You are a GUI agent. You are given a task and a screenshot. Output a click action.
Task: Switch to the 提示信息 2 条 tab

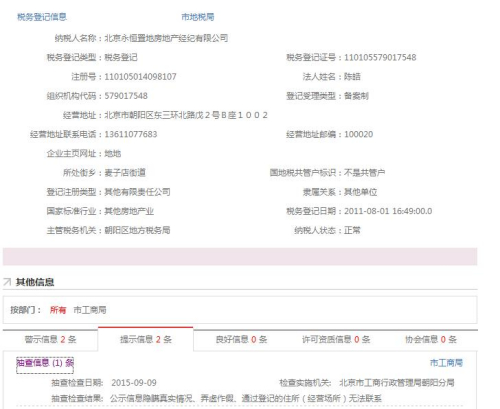pos(146,339)
